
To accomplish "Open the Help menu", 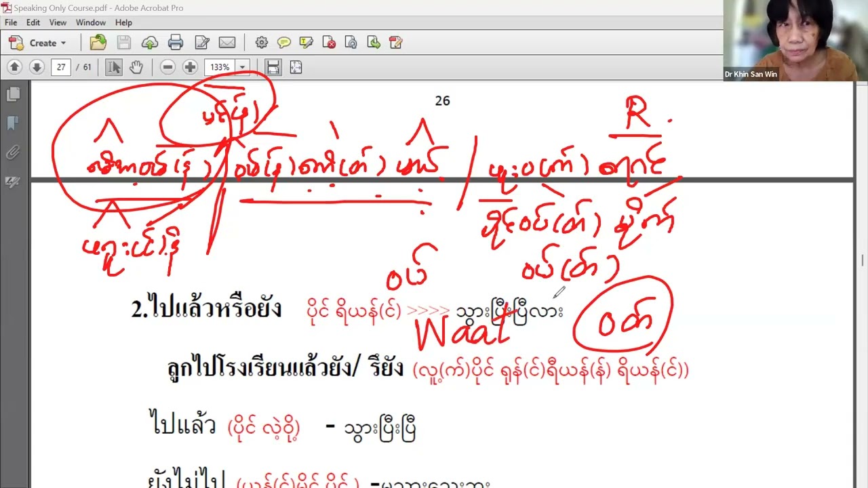I will tap(123, 22).
